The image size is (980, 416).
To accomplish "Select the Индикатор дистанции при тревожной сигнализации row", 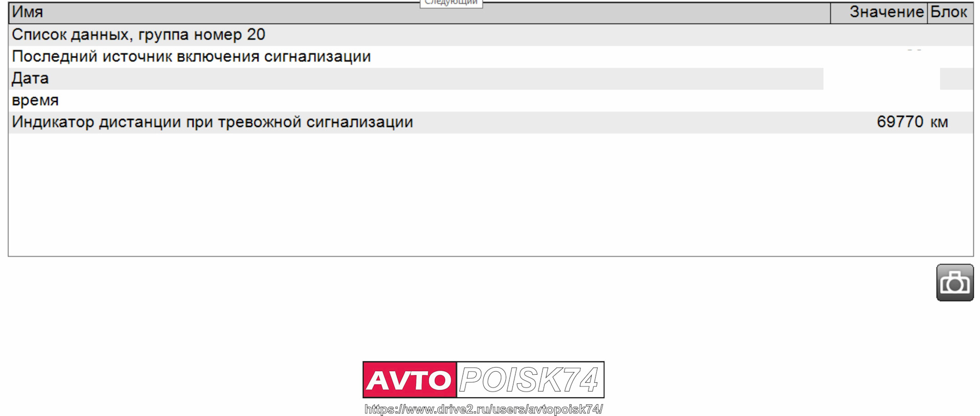I will click(491, 122).
